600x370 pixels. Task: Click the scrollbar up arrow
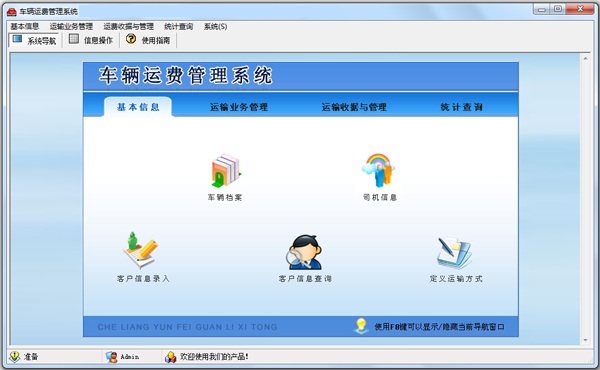585,59
